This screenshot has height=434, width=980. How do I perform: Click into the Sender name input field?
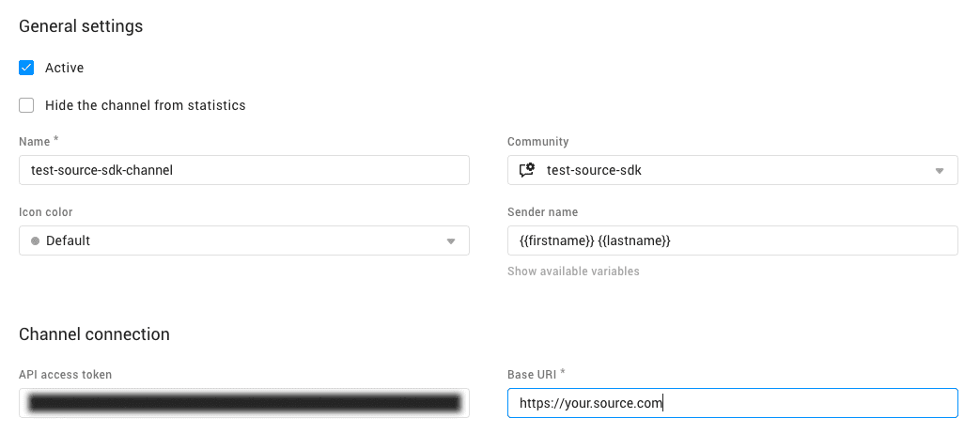tap(732, 240)
